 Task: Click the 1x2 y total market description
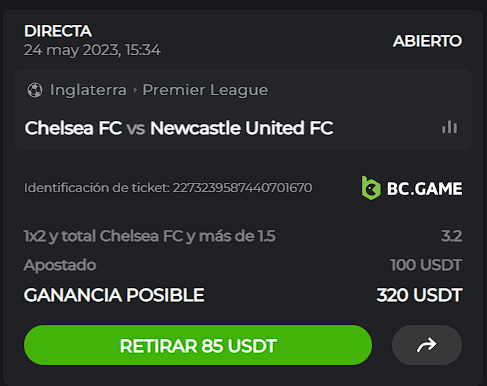point(150,236)
